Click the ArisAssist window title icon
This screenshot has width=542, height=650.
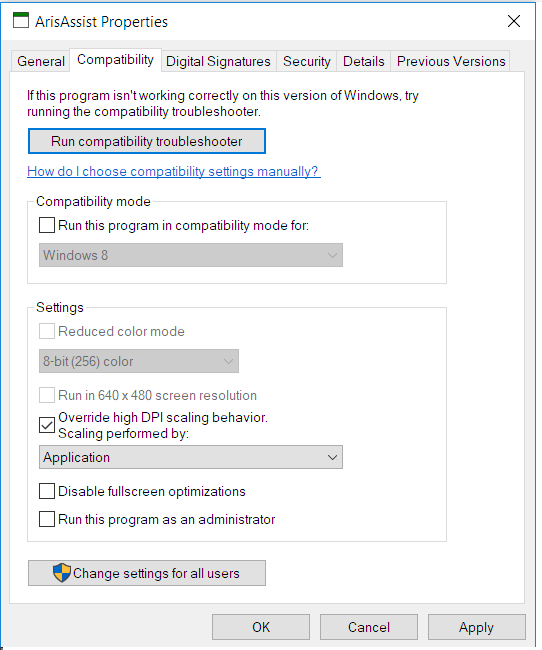click(21, 20)
